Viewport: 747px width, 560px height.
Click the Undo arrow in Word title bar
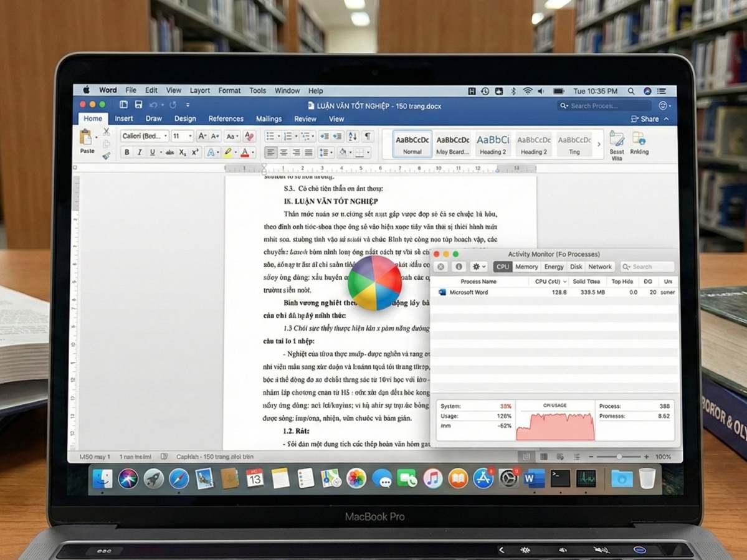click(153, 105)
